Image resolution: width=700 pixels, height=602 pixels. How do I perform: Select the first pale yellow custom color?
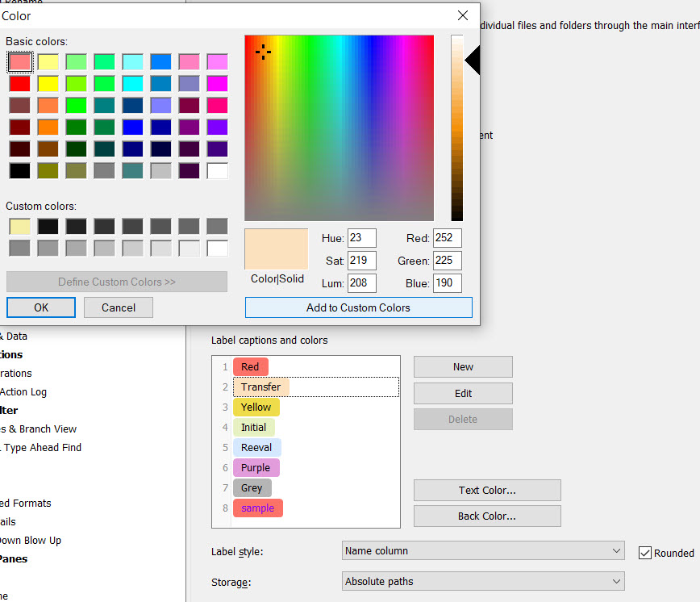20,227
